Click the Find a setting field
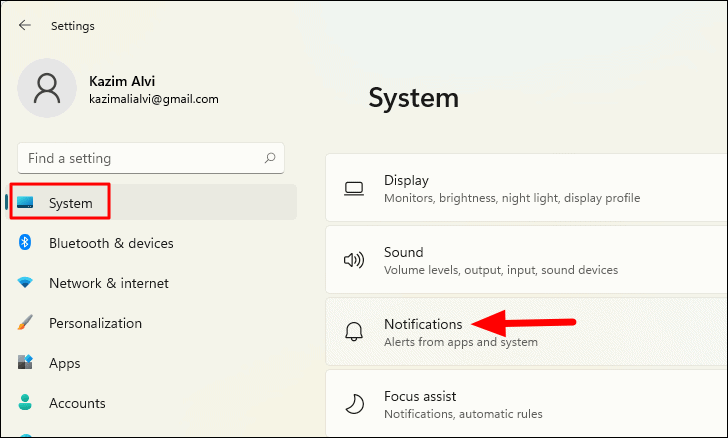 click(x=151, y=158)
